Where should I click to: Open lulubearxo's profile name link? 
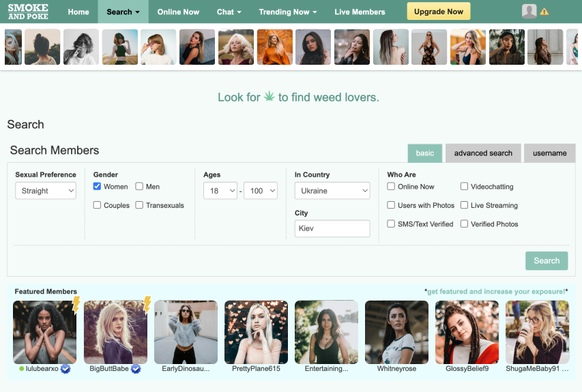click(x=42, y=369)
